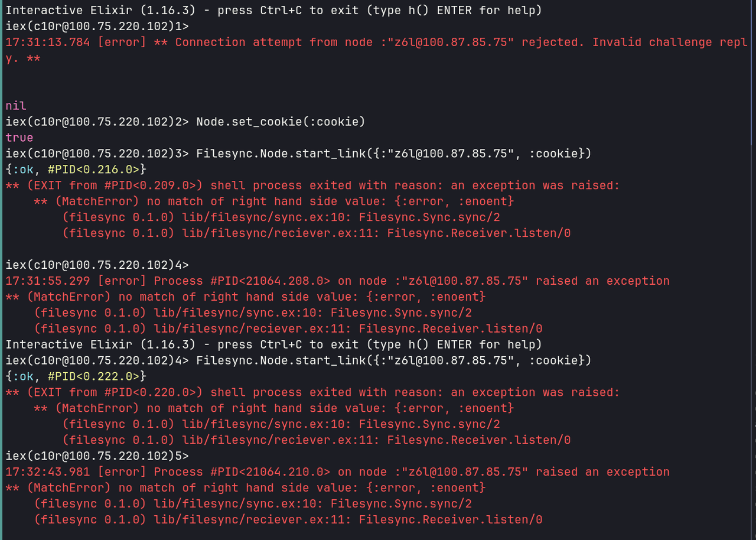This screenshot has height=540, width=756.
Task: Click the first Interactive Elixir header line
Action: click(273, 11)
